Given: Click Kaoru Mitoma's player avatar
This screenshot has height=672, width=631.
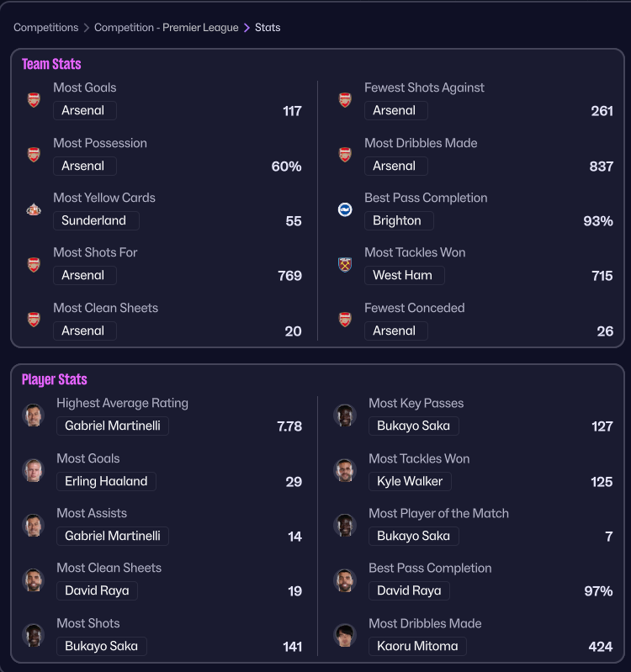Looking at the screenshot, I should 345,635.
